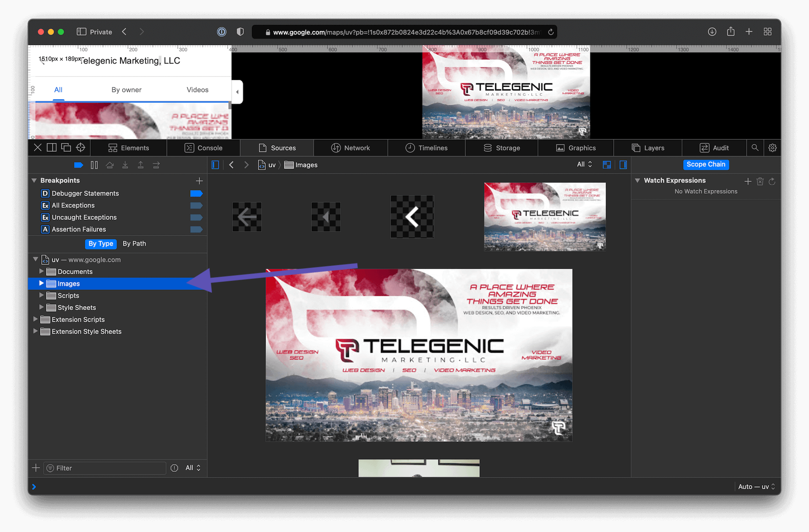Expand the Extension Scripts folder
809x532 pixels.
pyautogui.click(x=35, y=319)
